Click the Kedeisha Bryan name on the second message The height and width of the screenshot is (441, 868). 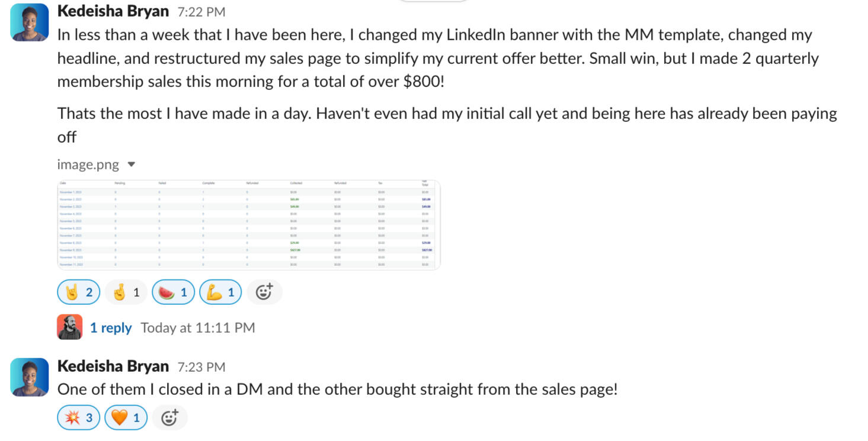tap(113, 366)
